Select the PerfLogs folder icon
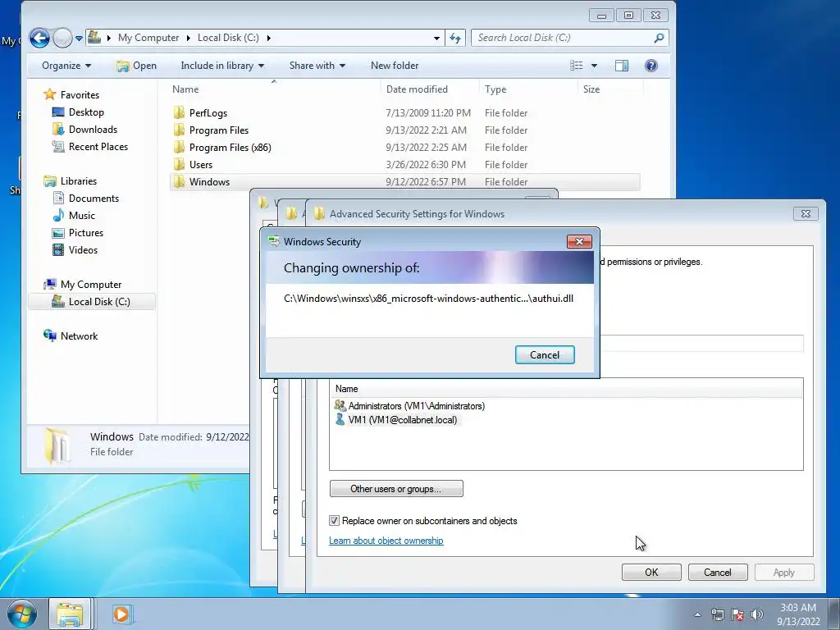Image resolution: width=840 pixels, height=630 pixels. pos(179,112)
